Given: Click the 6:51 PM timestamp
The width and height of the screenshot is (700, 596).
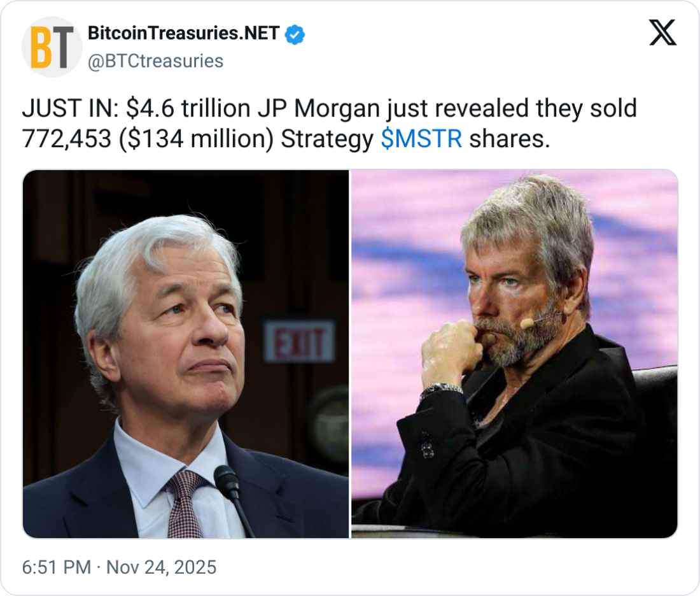Looking at the screenshot, I should (x=56, y=567).
